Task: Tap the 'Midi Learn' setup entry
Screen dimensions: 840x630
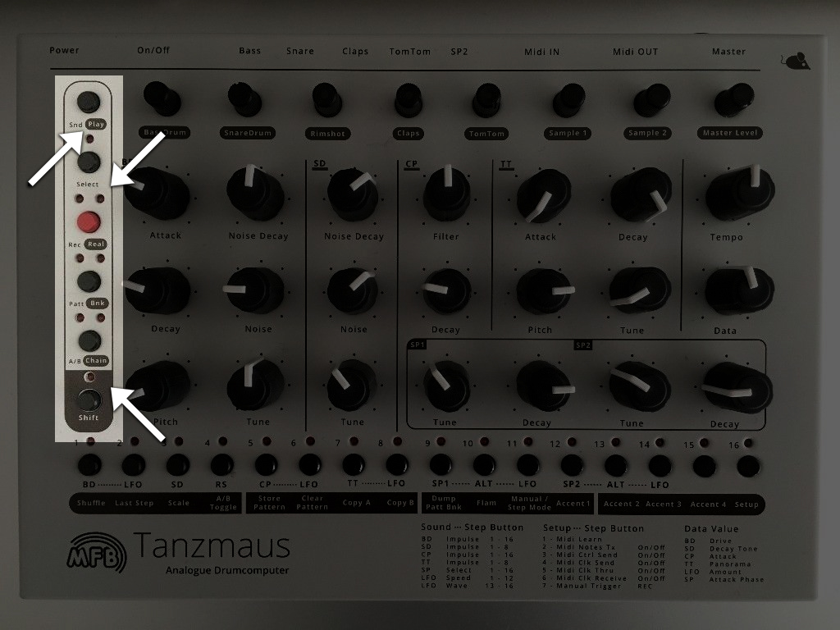Action: pyautogui.click(x=579, y=540)
